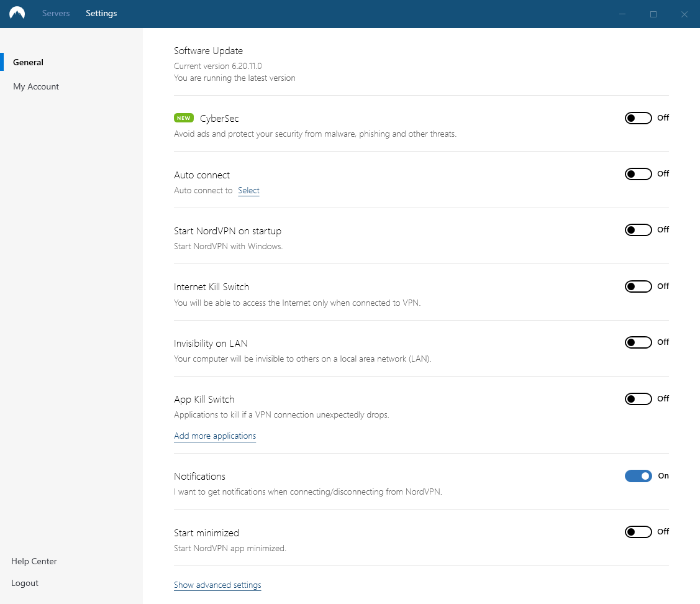Image resolution: width=700 pixels, height=604 pixels.
Task: Enable Start NordVPN on startup
Action: 638,229
